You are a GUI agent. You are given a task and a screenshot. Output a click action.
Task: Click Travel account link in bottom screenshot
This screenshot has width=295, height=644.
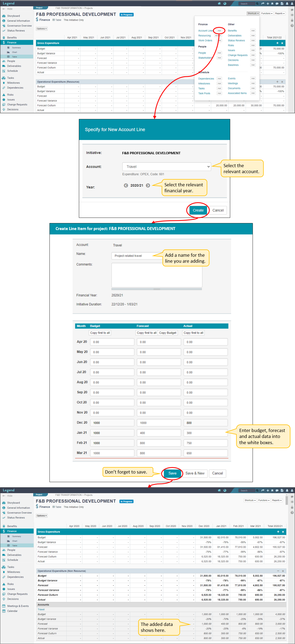coord(41,609)
